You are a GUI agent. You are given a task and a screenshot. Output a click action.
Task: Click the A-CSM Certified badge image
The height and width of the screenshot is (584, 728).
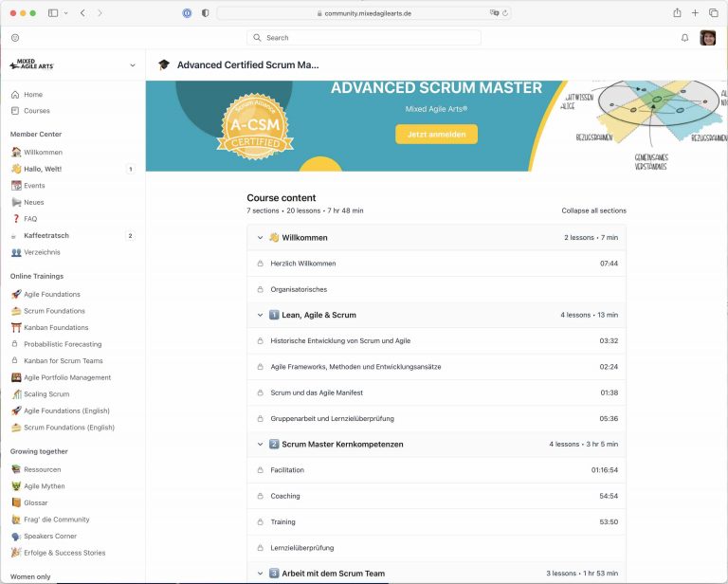click(x=255, y=127)
